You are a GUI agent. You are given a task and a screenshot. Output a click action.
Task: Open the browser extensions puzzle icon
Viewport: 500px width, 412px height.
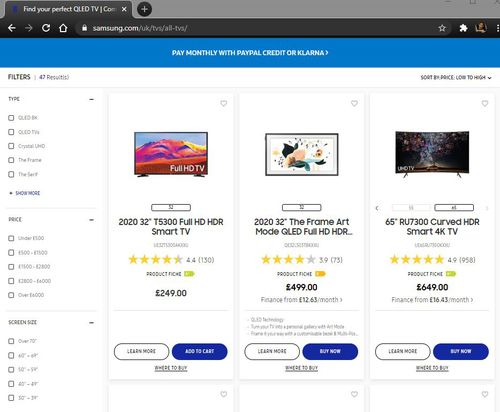(463, 28)
